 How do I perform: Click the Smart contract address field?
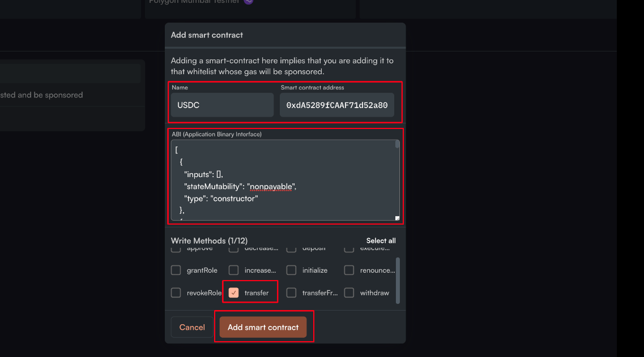(336, 105)
